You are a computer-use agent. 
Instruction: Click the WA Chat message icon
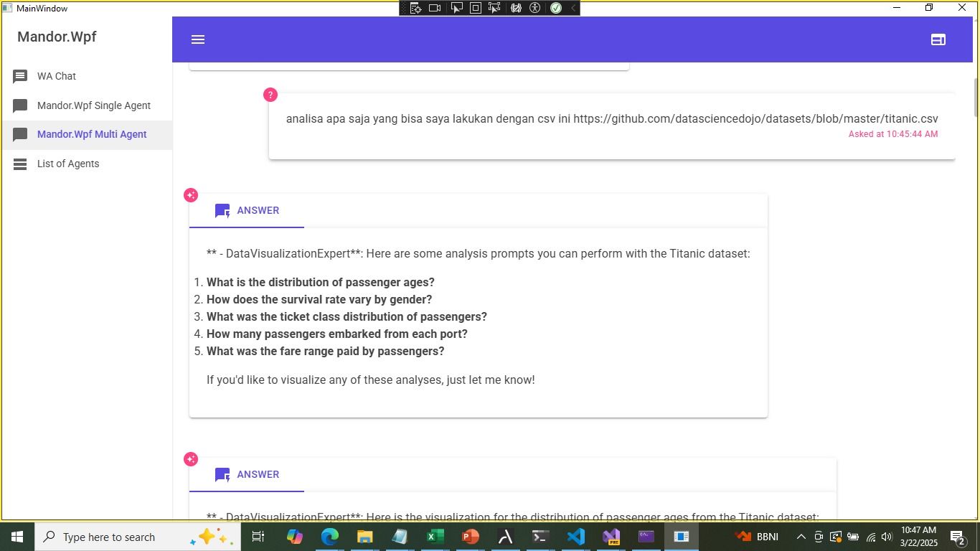pos(20,76)
